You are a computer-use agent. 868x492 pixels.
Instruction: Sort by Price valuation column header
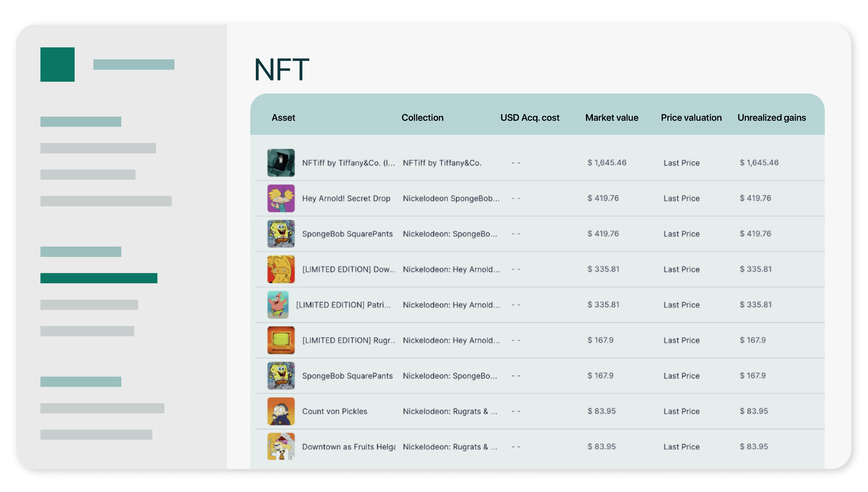point(691,118)
